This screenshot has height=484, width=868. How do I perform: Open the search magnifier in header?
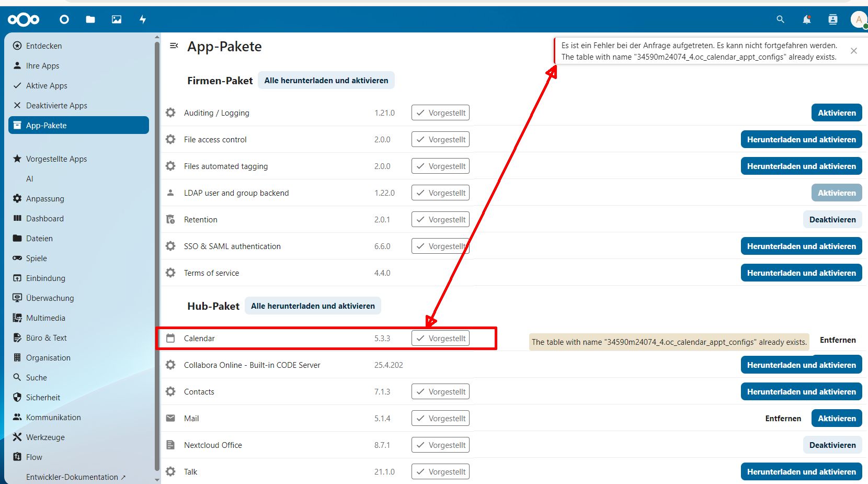click(x=780, y=19)
